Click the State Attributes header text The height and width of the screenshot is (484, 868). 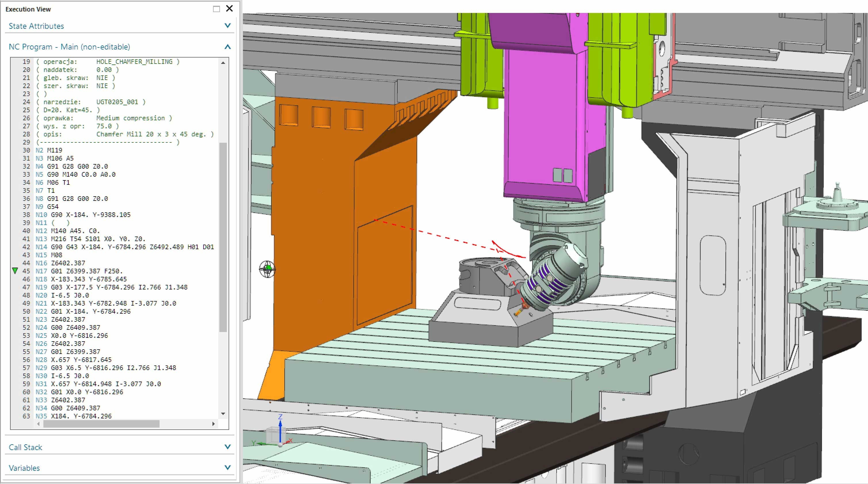(36, 26)
